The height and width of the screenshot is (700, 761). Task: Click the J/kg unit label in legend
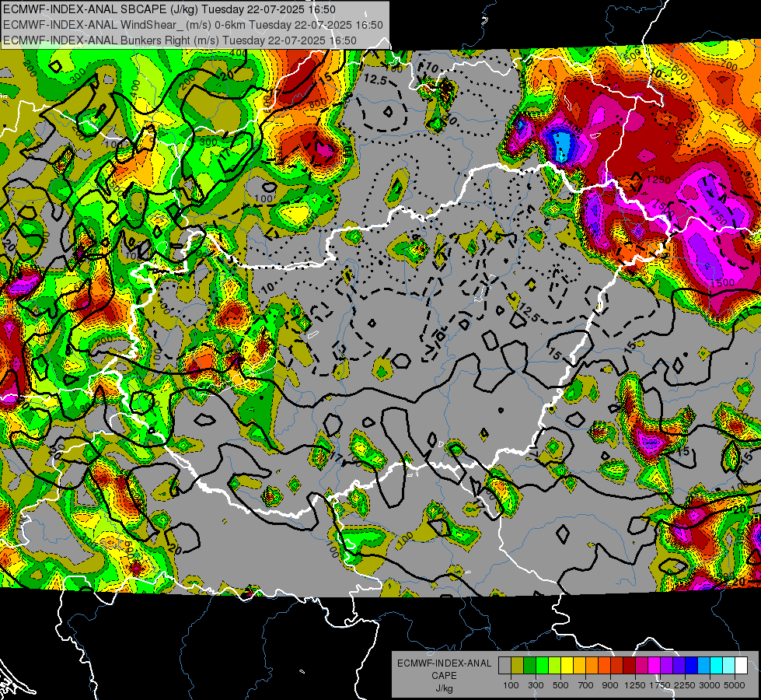pyautogui.click(x=444, y=688)
